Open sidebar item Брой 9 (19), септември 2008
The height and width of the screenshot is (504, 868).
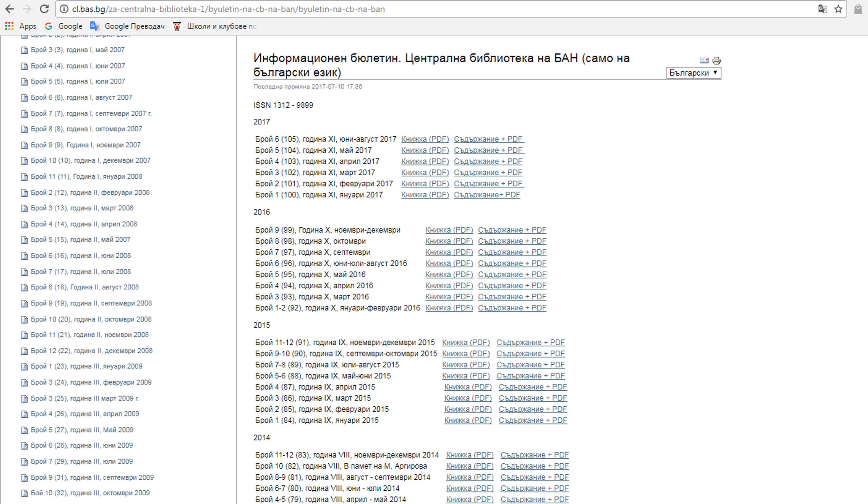pyautogui.click(x=91, y=303)
